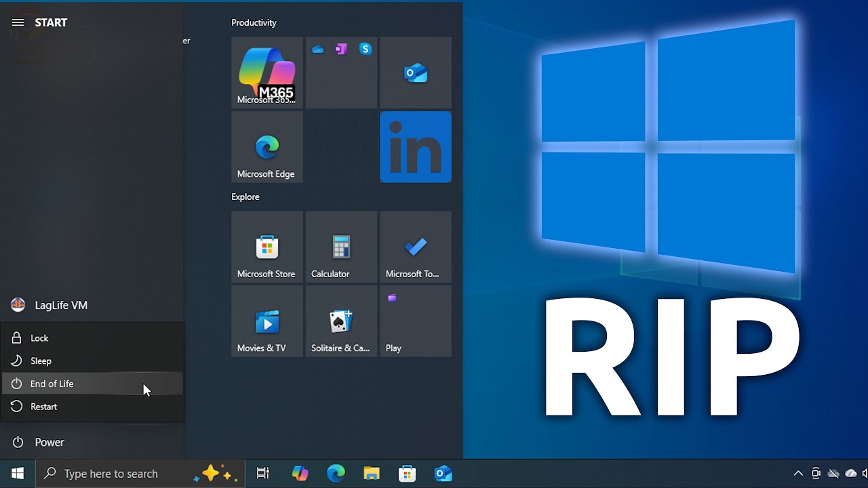This screenshot has width=868, height=488.
Task: Select Lock in power menu
Action: [92, 338]
